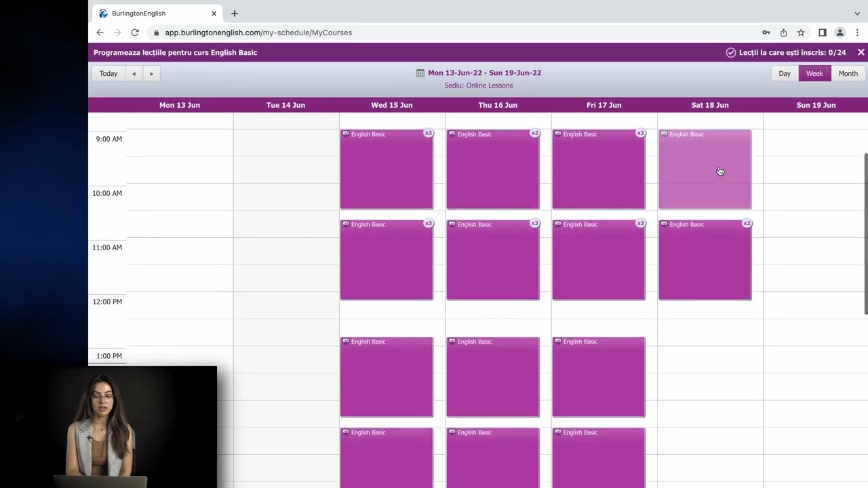Viewport: 868px width, 488px height.
Task: Click the date range Mon 13-Jun-22 - Sun 19-Jun-22
Action: click(x=485, y=73)
